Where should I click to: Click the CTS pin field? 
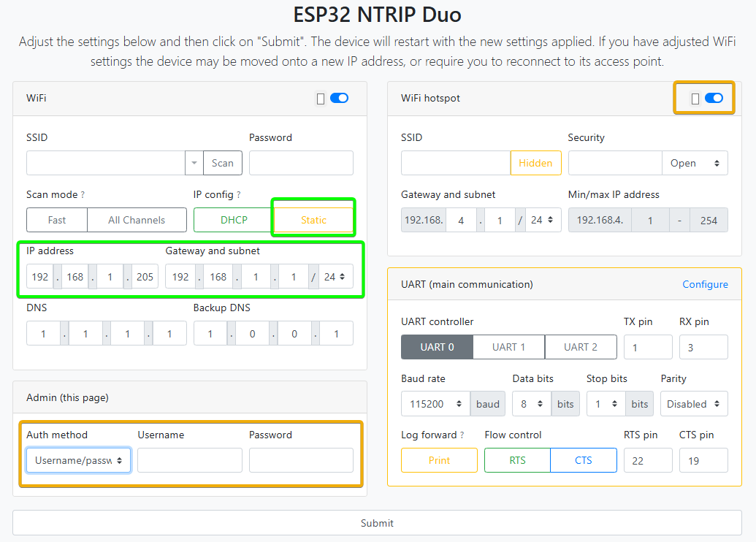703,460
